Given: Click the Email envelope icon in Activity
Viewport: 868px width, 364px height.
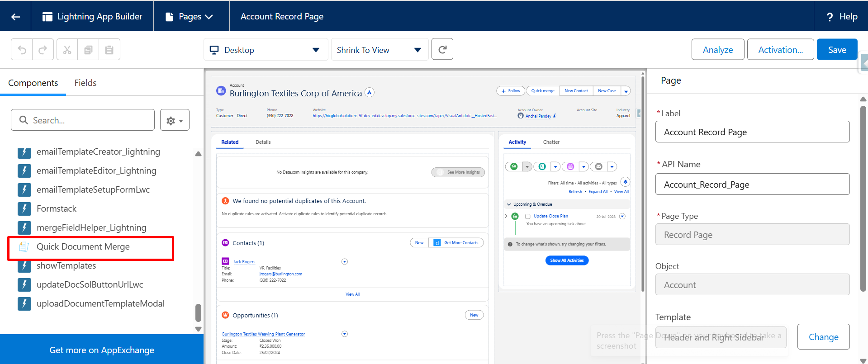Looking at the screenshot, I should [599, 167].
